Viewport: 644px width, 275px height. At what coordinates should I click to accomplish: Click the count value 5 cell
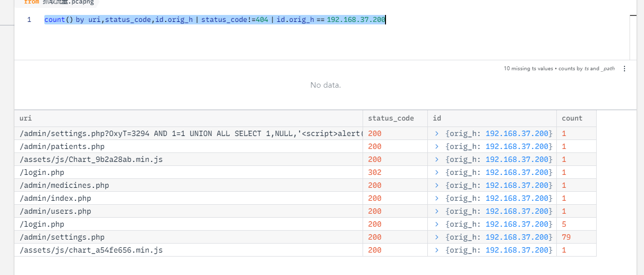click(564, 224)
